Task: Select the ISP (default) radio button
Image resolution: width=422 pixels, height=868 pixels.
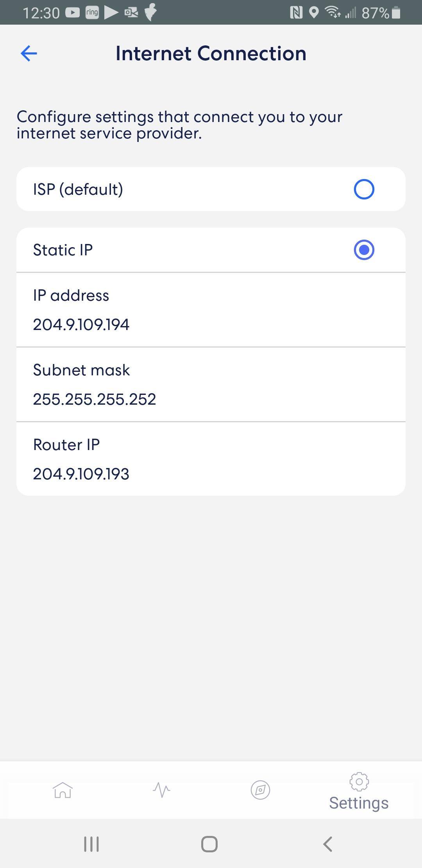Action: 364,189
